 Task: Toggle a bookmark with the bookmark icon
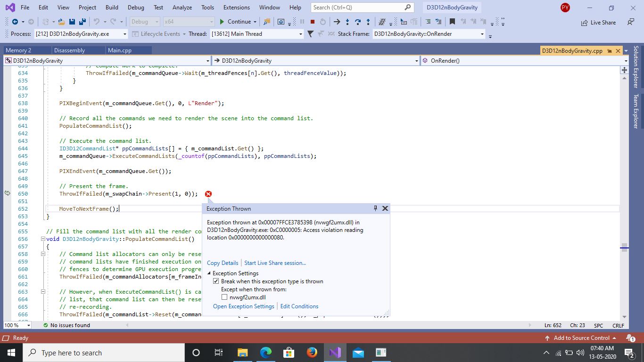[452, 21]
